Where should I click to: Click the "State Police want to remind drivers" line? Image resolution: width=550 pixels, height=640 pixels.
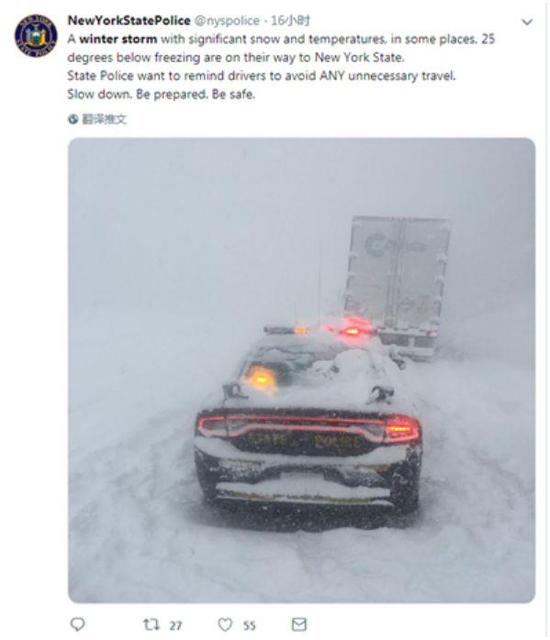click(261, 76)
